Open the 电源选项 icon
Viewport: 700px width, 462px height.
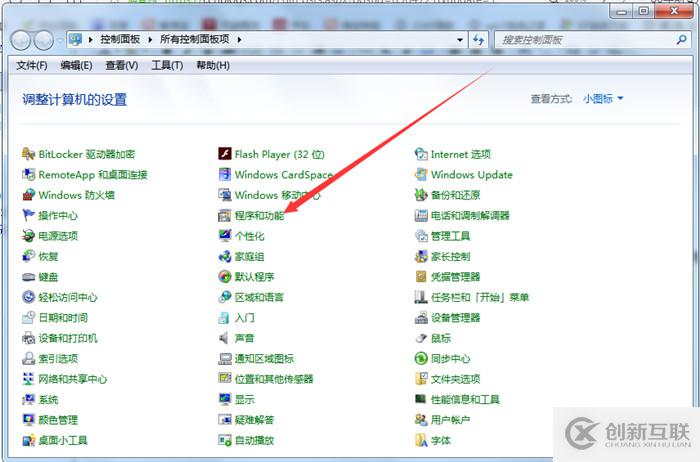click(29, 236)
